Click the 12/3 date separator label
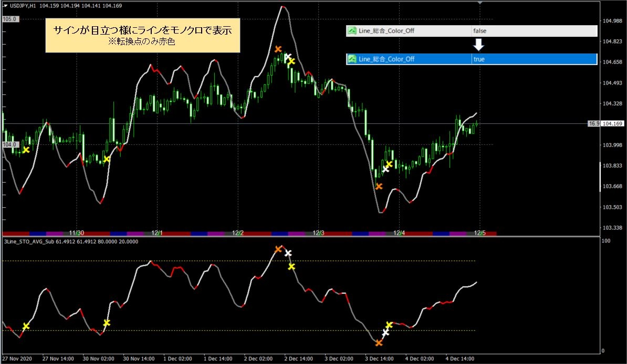The image size is (627, 364). pos(319,232)
